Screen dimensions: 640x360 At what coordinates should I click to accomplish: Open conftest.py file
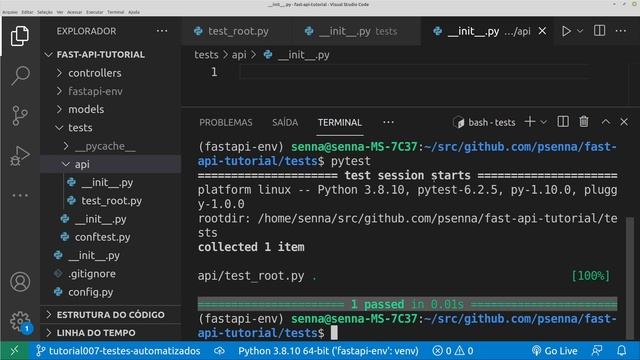click(x=102, y=237)
